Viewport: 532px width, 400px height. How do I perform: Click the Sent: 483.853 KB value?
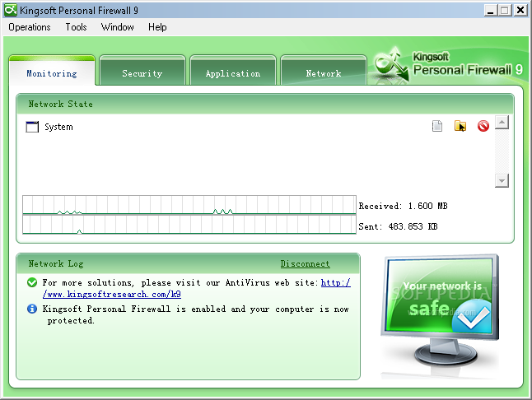398,226
